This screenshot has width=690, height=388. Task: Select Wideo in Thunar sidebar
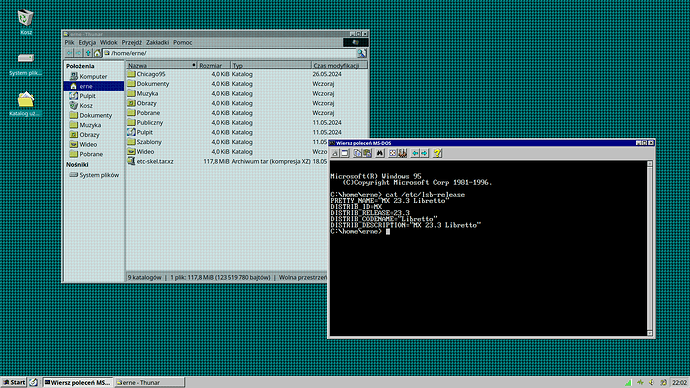click(x=93, y=144)
